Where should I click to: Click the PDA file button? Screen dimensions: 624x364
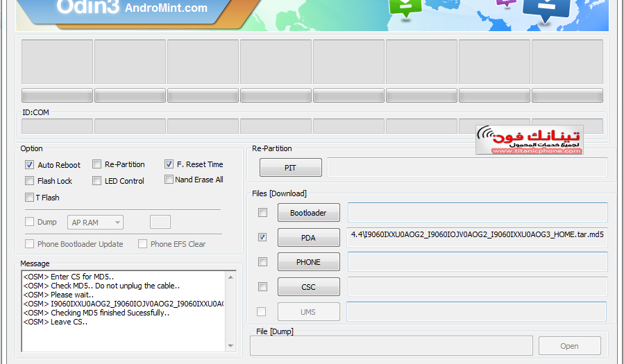[x=308, y=238]
